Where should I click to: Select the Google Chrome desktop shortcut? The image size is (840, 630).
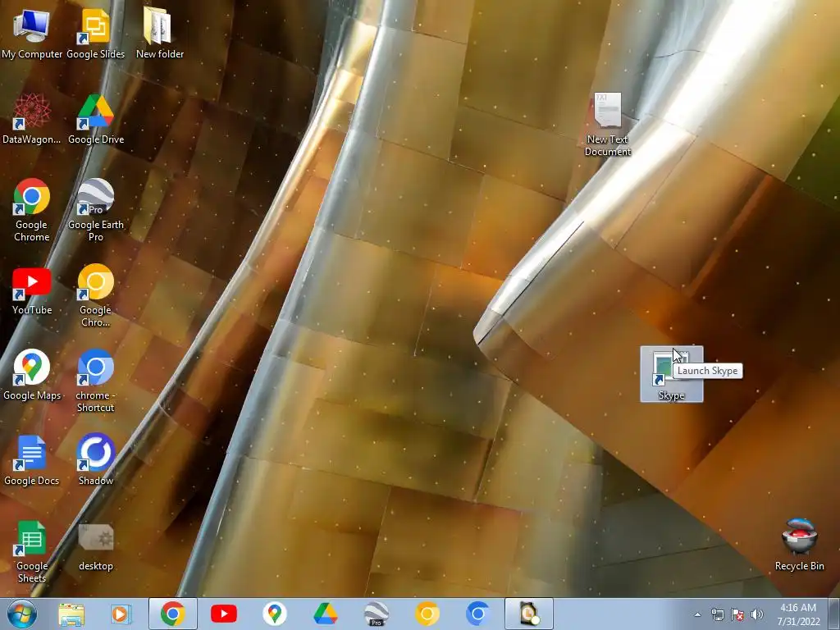(32, 209)
